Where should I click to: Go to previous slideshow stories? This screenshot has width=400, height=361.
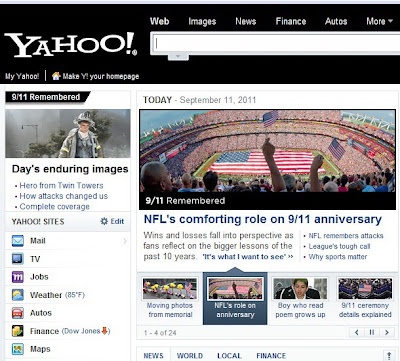click(x=357, y=332)
